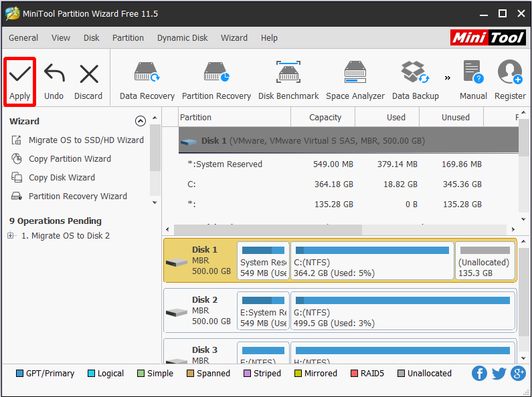Open the Dynamic Disk menu

point(182,38)
